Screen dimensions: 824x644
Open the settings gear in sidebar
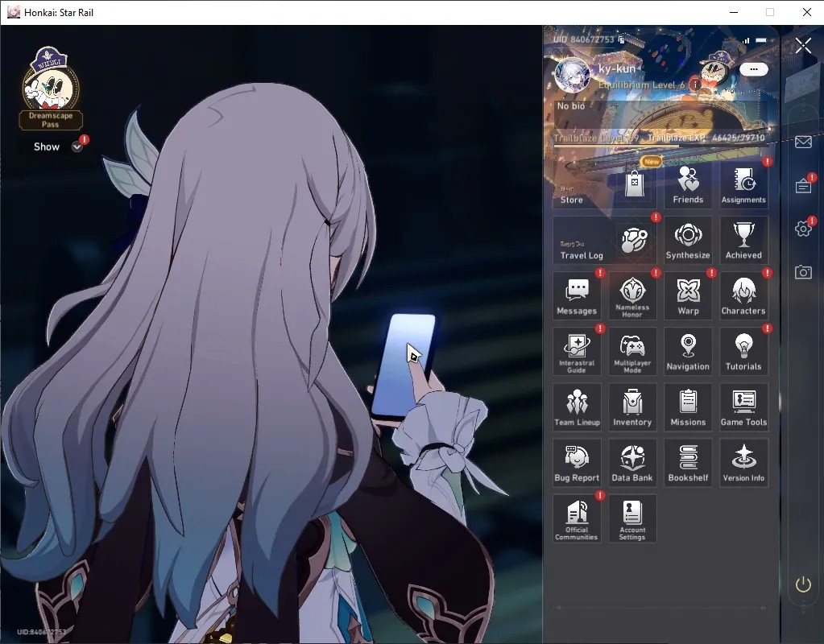click(x=803, y=229)
